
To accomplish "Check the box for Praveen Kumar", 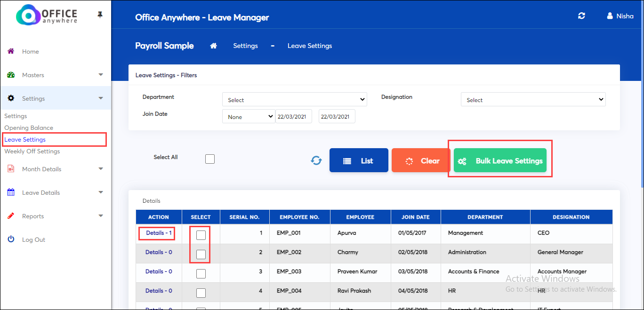I will (201, 274).
